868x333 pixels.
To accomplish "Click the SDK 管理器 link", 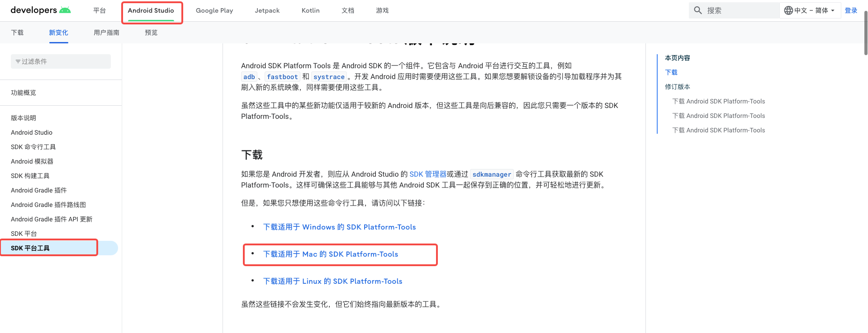I will [x=428, y=174].
